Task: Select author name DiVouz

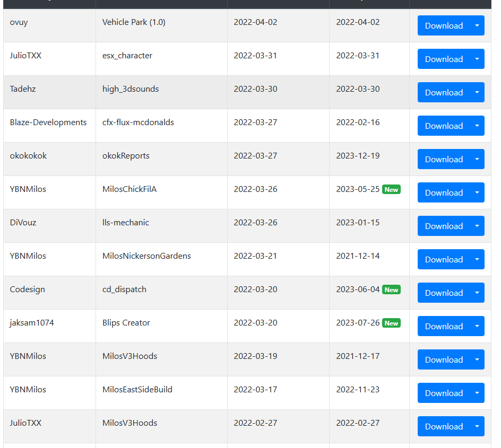Action: coord(23,222)
